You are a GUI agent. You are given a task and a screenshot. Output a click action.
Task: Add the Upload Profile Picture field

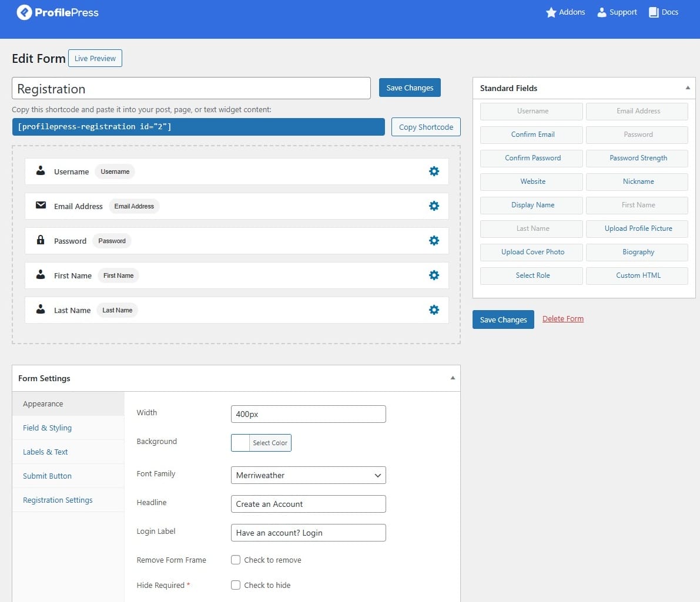click(637, 228)
